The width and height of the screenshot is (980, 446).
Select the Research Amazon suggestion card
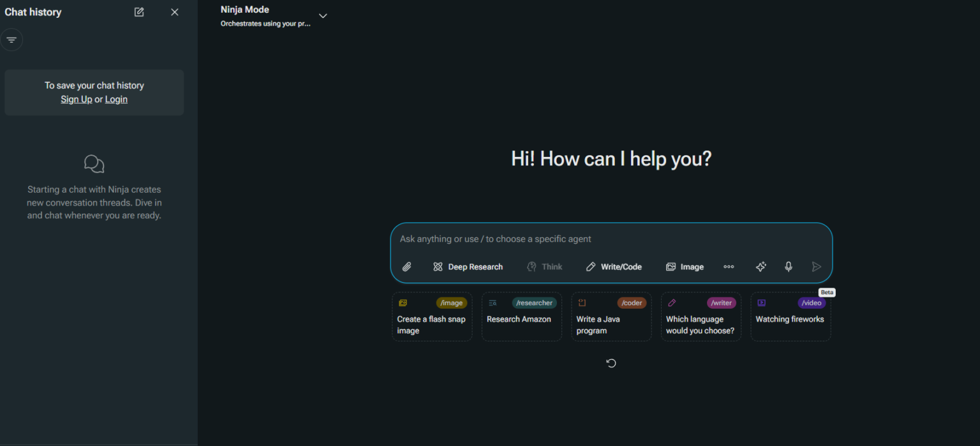point(521,316)
